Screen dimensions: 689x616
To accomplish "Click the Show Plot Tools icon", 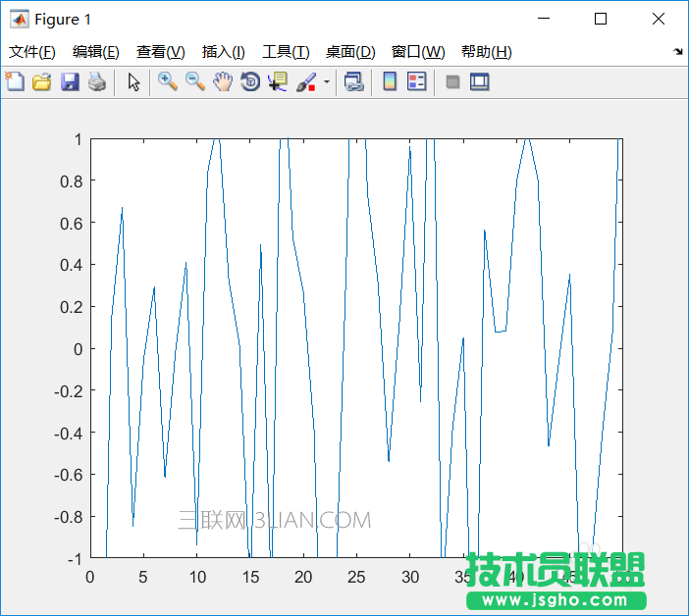I will coord(479,81).
